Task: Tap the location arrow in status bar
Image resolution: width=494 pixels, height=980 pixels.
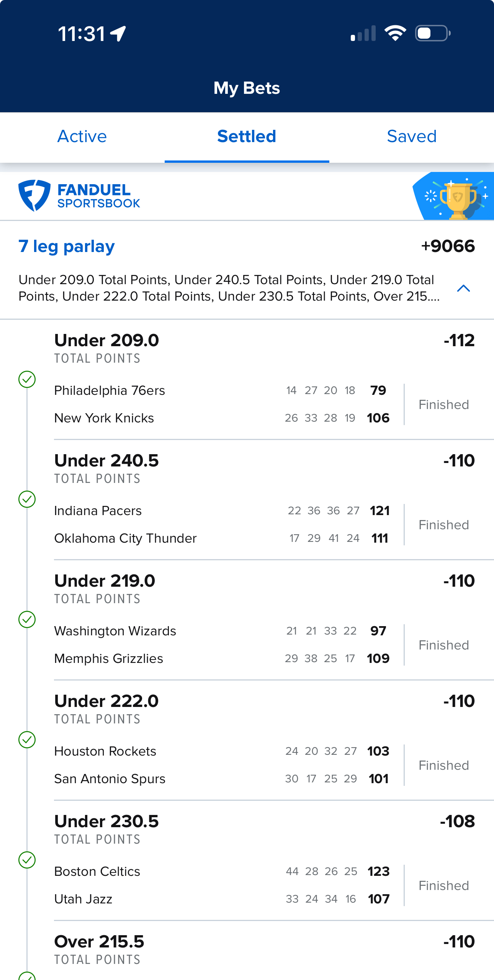Action: (118, 34)
